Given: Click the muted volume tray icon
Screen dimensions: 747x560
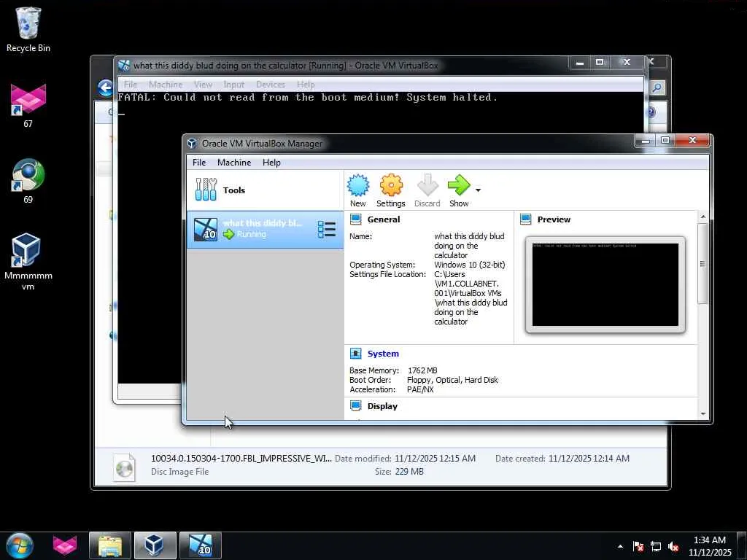Looking at the screenshot, I should (673, 547).
